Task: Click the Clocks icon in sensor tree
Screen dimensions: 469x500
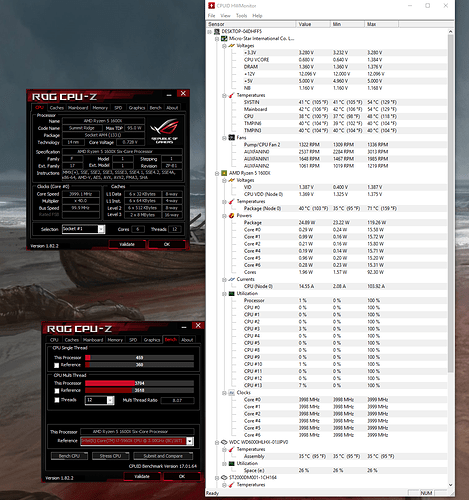Action: pos(232,393)
